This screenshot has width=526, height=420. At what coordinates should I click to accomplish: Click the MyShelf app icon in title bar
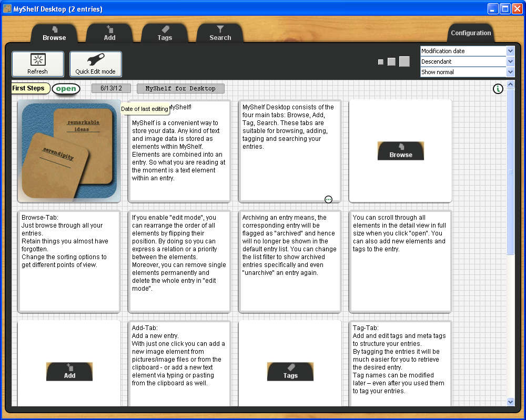7,9
